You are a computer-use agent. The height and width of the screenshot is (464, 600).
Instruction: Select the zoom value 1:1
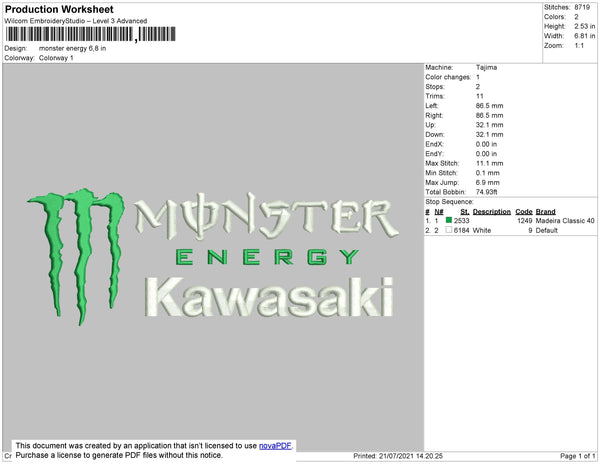point(579,46)
